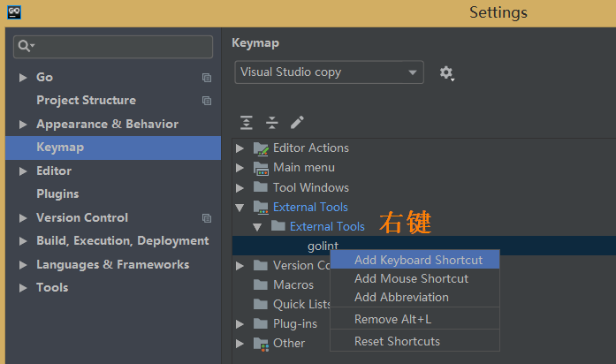Click the Tools settings label
This screenshot has height=364, width=616.
52,288
